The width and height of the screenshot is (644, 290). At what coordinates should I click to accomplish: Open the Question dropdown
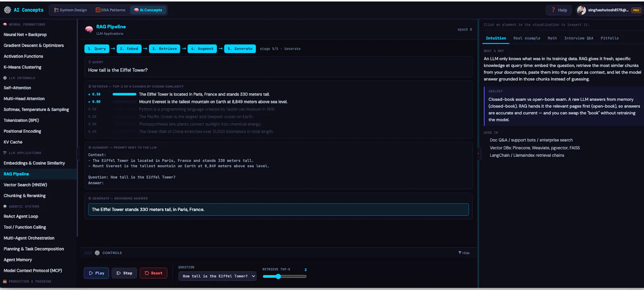[217, 276]
